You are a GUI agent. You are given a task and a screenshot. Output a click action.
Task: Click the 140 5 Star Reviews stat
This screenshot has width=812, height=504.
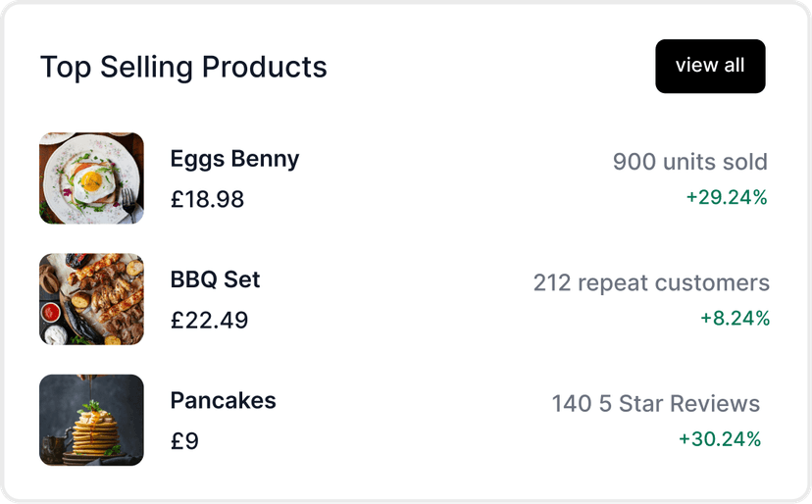[x=655, y=404]
